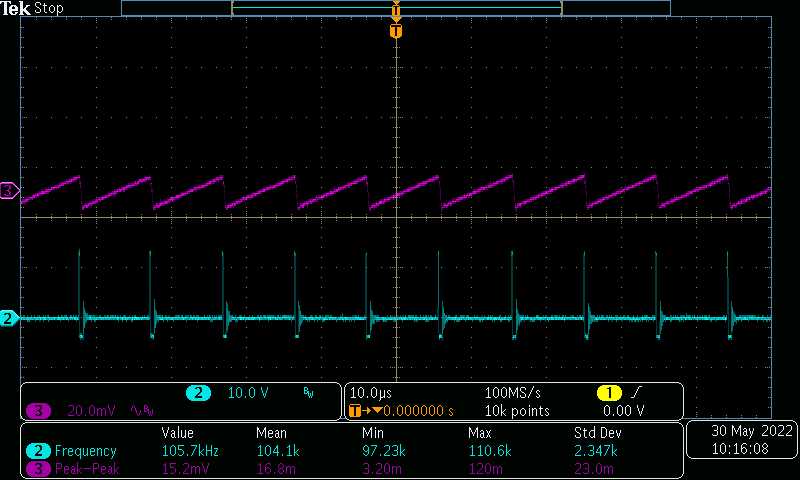Click the magenta channel 3 scale badge
This screenshot has width=800, height=480.
coord(39,410)
